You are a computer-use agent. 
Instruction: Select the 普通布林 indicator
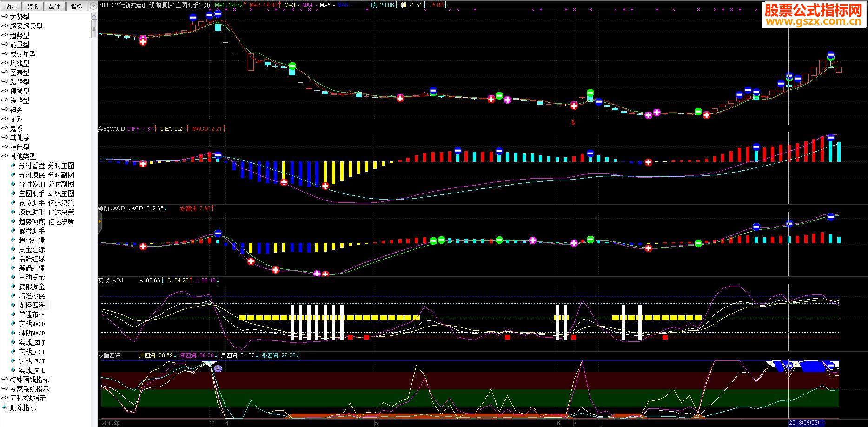point(32,314)
